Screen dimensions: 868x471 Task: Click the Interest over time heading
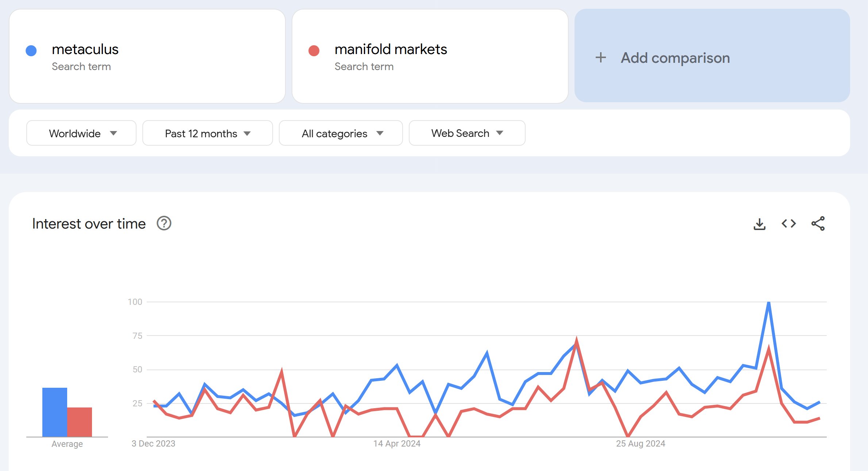89,223
